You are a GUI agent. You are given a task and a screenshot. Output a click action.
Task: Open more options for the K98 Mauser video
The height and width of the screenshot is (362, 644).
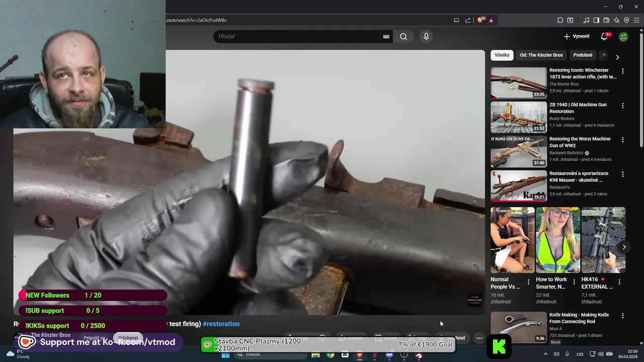coord(623,174)
